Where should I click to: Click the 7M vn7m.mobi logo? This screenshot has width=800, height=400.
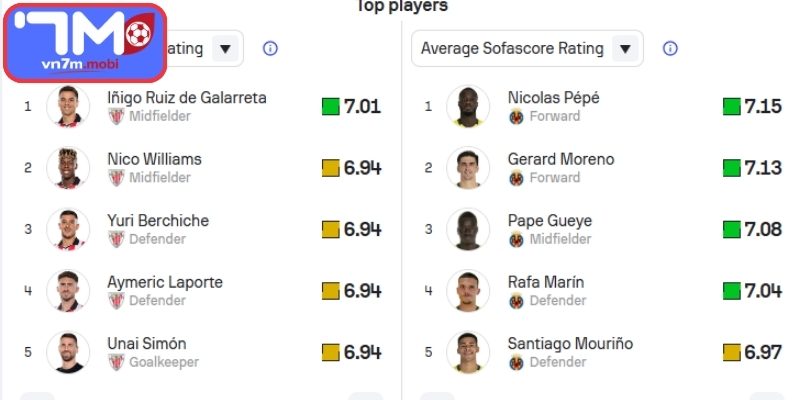click(x=84, y=43)
